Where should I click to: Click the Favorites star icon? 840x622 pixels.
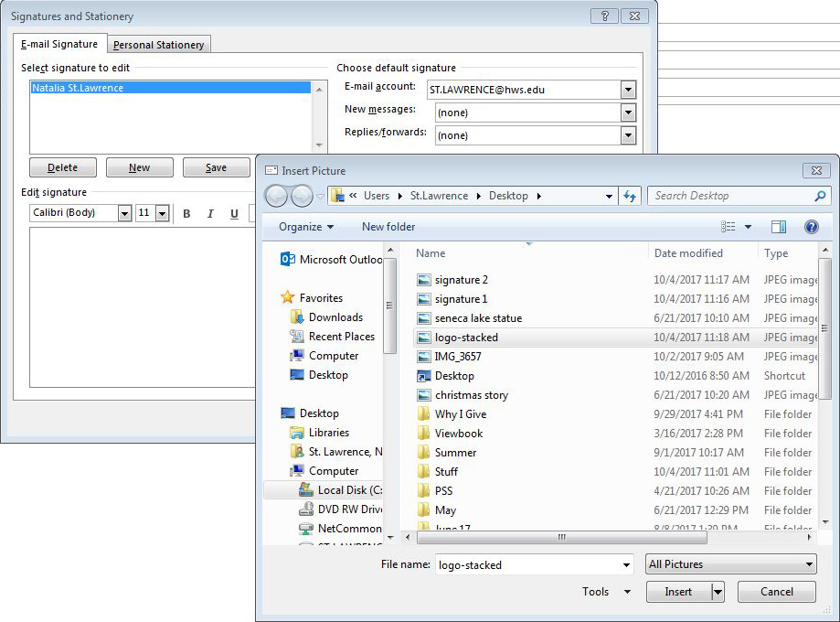pos(288,297)
